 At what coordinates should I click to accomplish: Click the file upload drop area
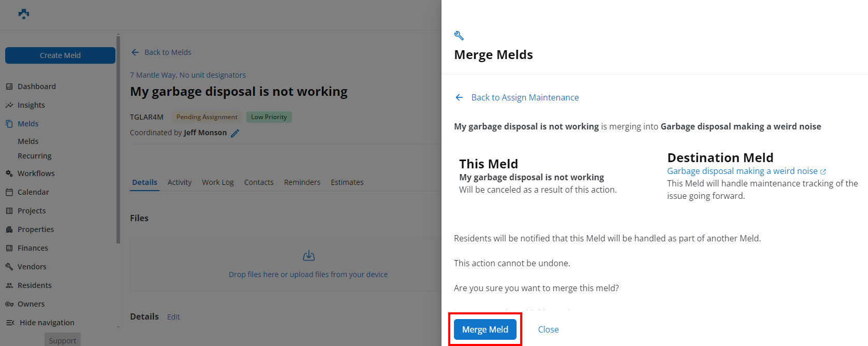click(x=308, y=264)
